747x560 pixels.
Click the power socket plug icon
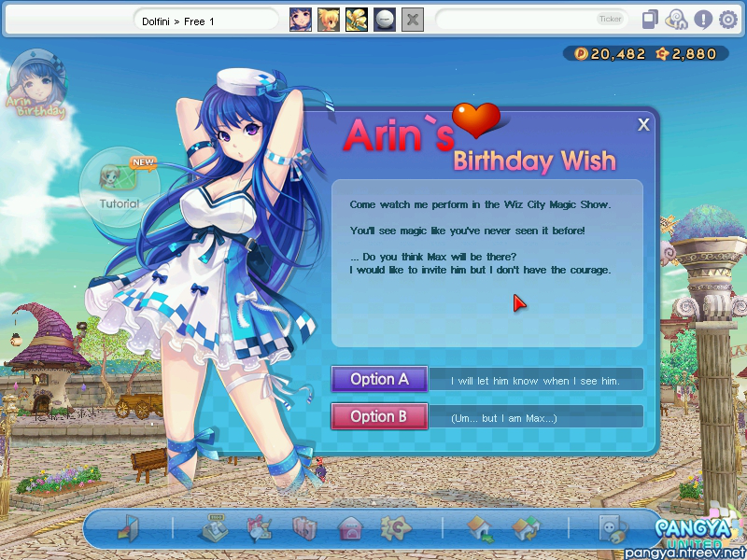(613, 528)
